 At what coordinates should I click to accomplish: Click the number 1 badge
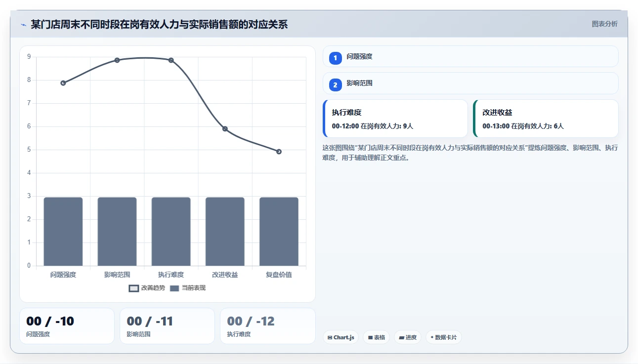(x=336, y=58)
